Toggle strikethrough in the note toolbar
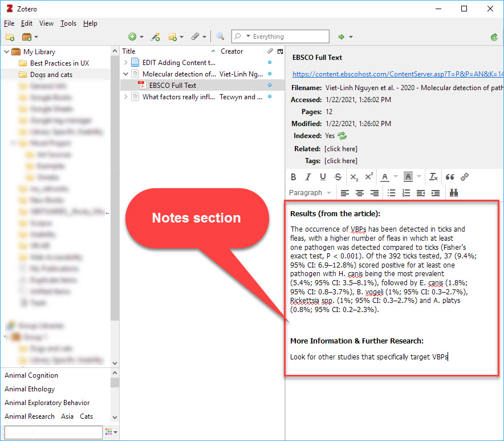The height and width of the screenshot is (441, 504). [x=338, y=177]
